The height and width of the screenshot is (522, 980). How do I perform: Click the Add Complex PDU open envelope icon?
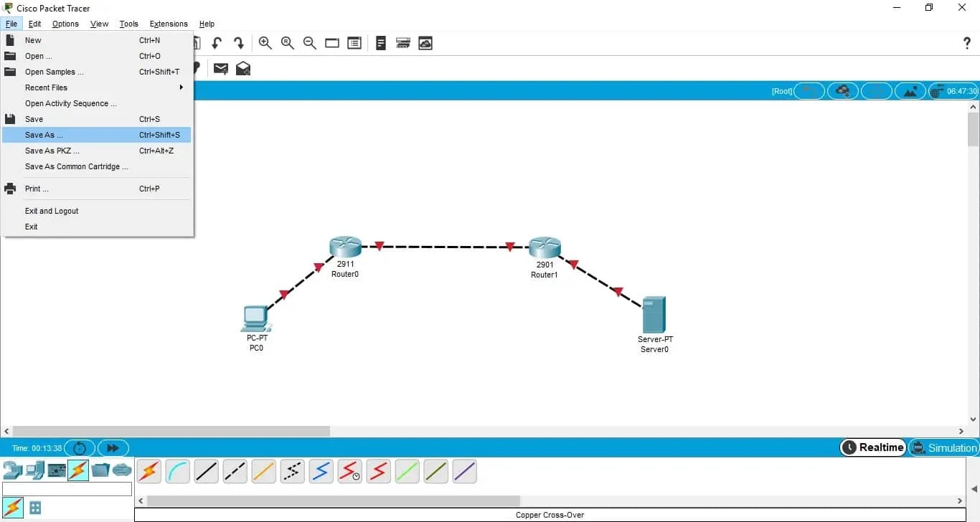point(243,68)
